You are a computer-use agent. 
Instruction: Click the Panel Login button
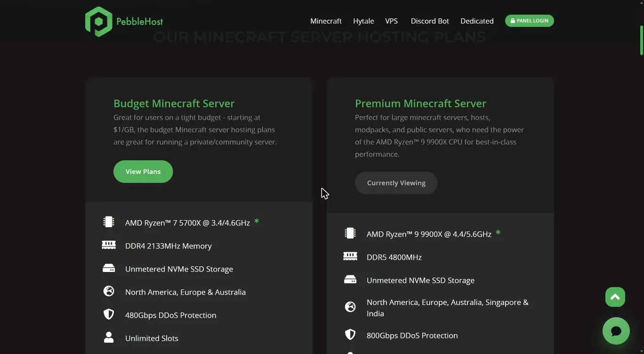[x=530, y=21]
